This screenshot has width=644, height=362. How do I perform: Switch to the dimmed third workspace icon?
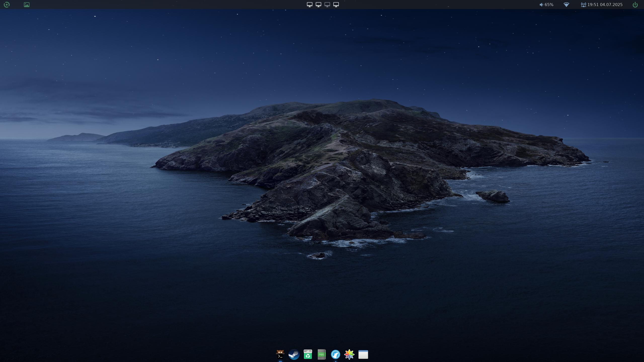(x=327, y=5)
